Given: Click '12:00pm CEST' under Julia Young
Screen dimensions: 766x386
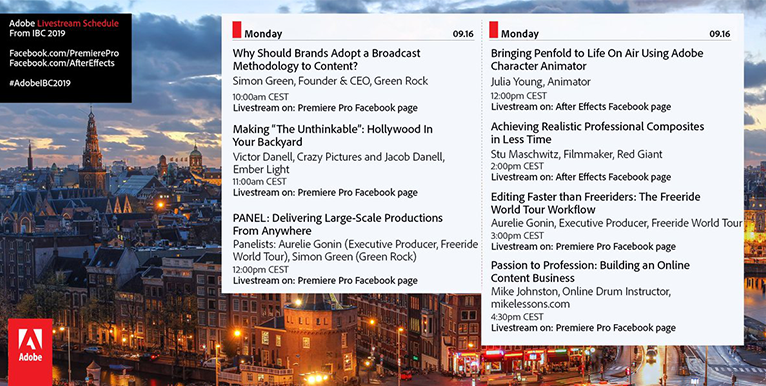Looking at the screenshot, I should [x=518, y=96].
